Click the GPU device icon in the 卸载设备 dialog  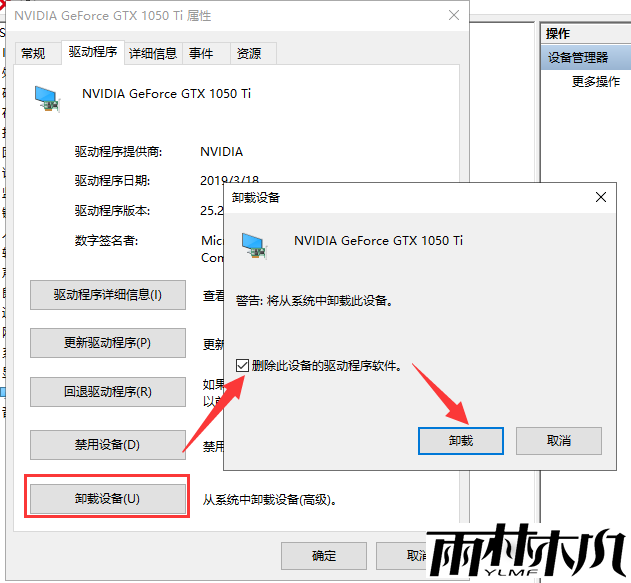(254, 246)
